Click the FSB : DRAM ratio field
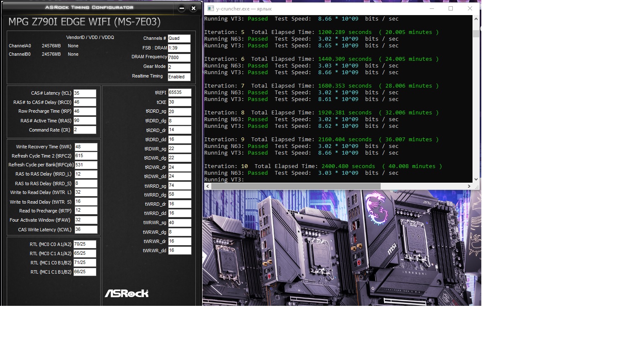The image size is (644, 362). pyautogui.click(x=179, y=48)
